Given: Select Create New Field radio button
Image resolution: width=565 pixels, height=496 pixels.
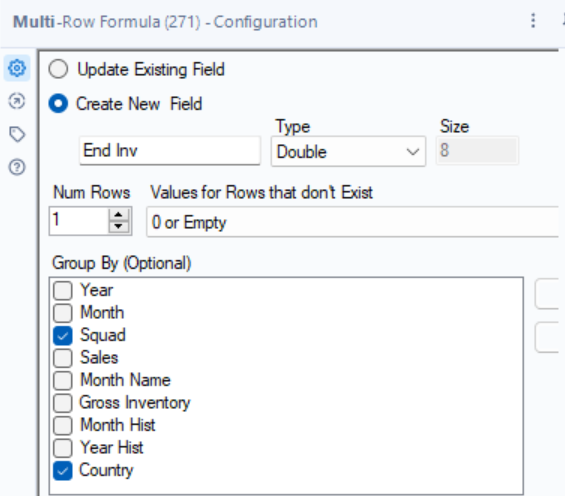Looking at the screenshot, I should (x=58, y=104).
